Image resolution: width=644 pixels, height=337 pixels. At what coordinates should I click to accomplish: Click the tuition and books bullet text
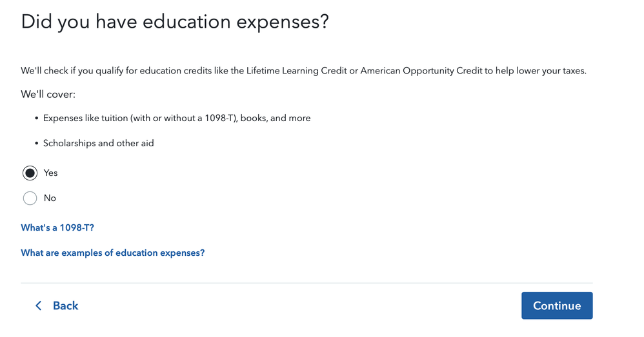177,118
